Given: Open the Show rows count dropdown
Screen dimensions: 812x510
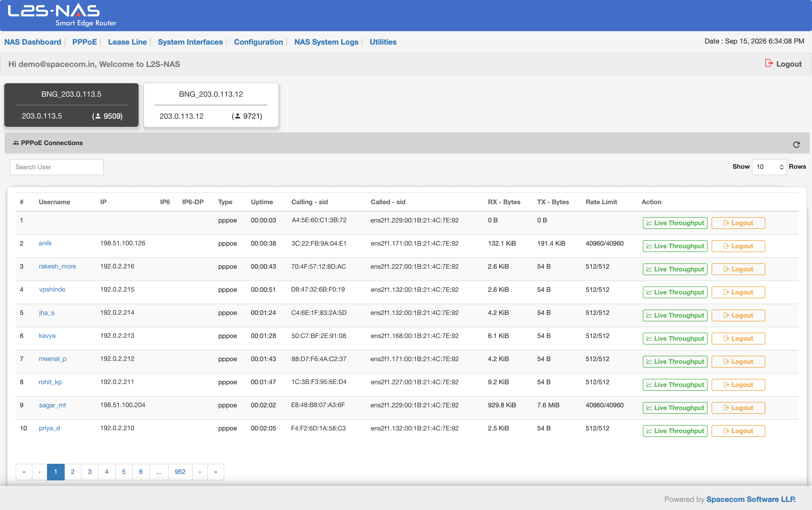Looking at the screenshot, I should 769,167.
